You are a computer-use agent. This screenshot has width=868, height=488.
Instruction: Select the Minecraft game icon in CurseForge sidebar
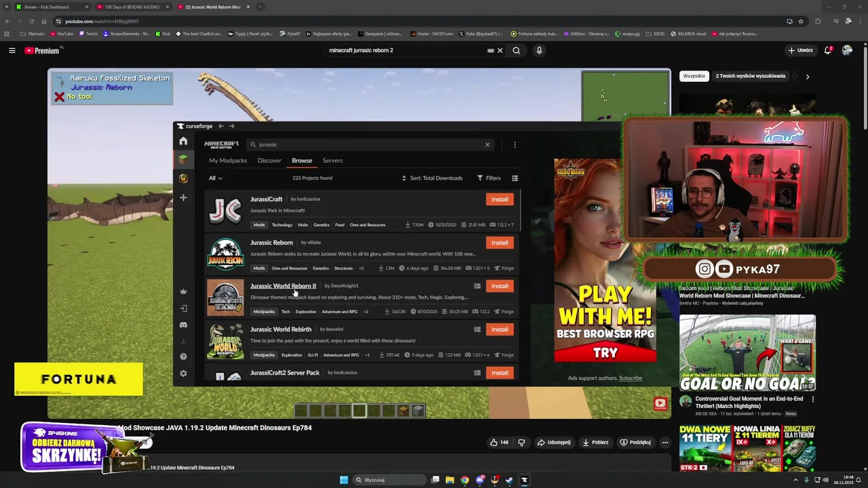(x=183, y=159)
